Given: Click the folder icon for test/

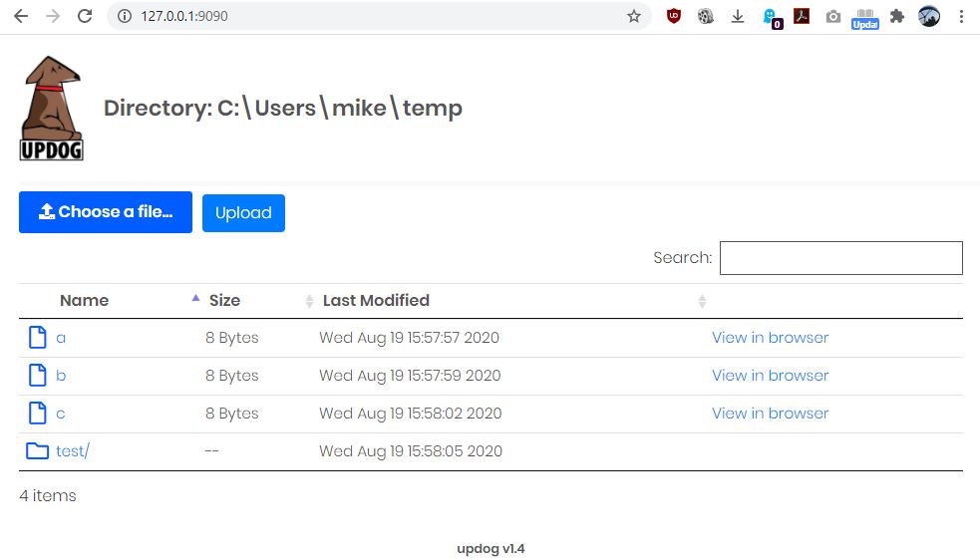Looking at the screenshot, I should point(38,450).
